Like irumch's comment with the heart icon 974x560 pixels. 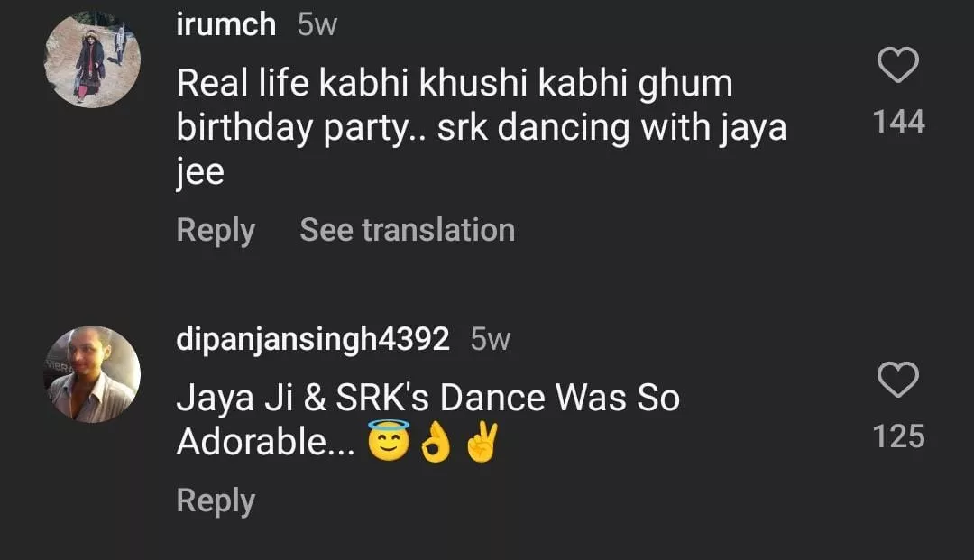click(898, 66)
